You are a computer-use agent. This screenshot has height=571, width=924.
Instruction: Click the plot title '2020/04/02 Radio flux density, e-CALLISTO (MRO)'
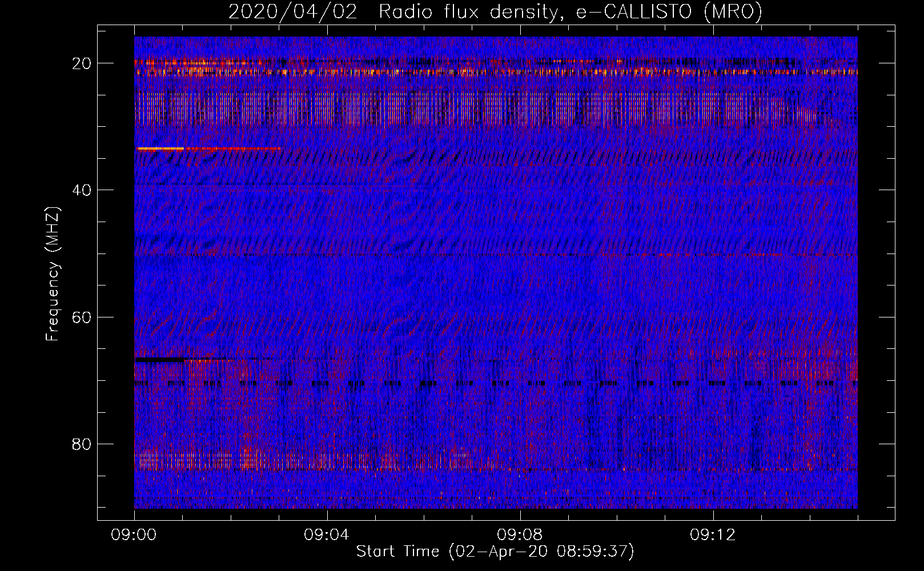pos(495,11)
